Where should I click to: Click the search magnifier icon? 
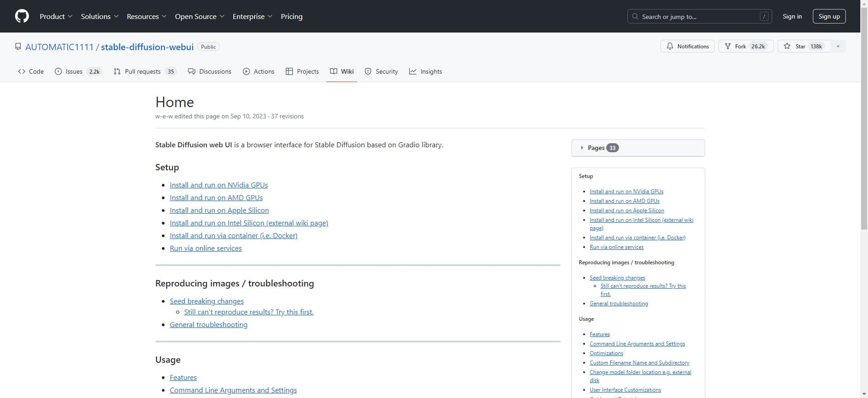635,16
